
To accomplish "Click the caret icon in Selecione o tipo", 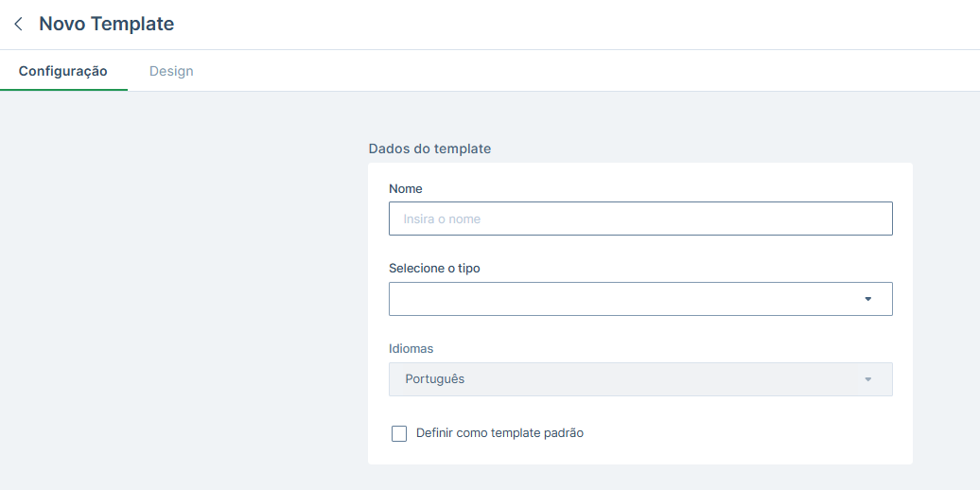I will pos(867,299).
